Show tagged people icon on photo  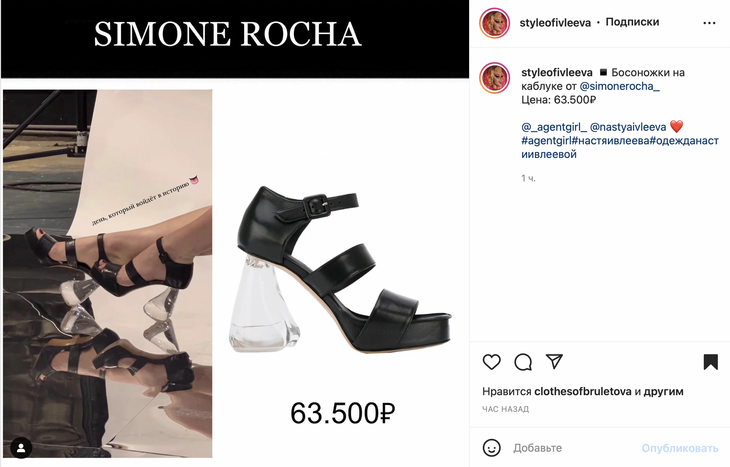click(21, 448)
